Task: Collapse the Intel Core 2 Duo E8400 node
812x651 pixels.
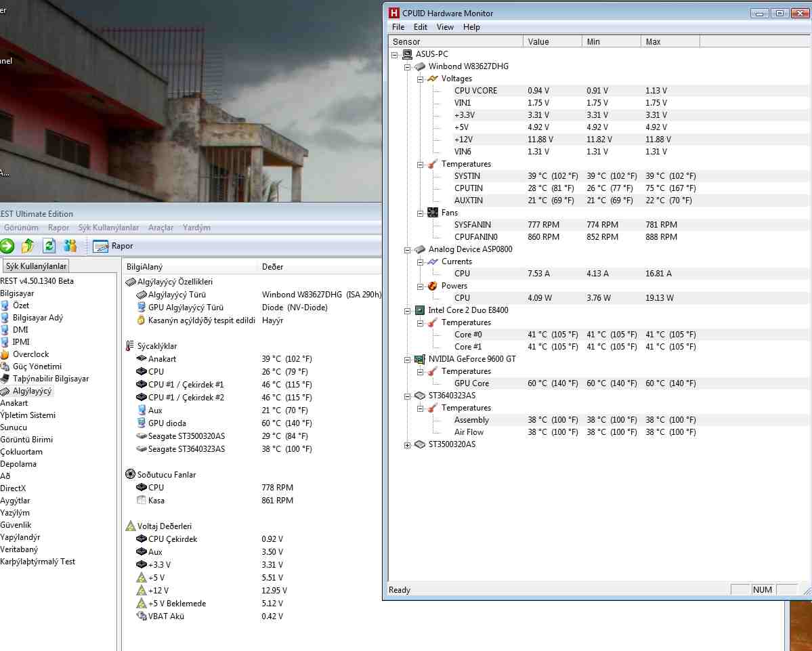Action: click(407, 311)
